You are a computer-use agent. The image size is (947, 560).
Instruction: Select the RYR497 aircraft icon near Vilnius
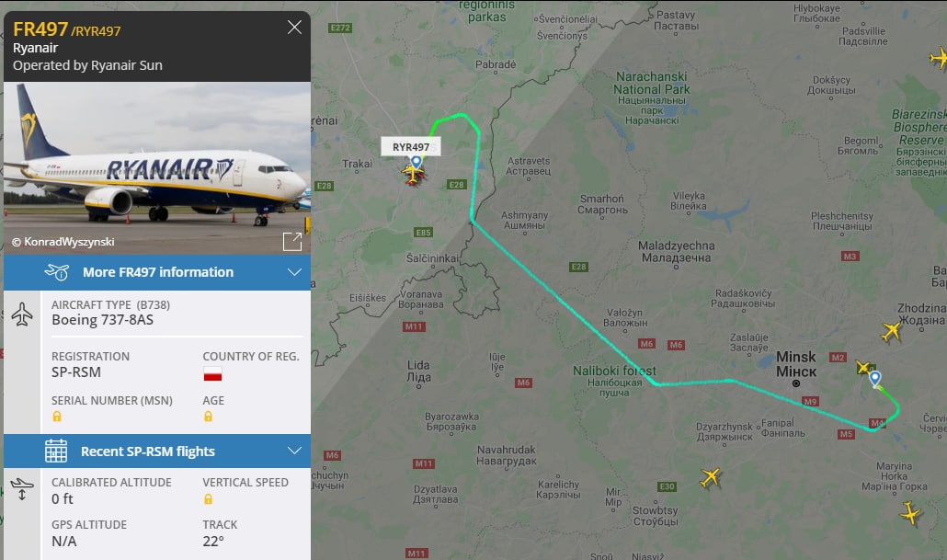[x=413, y=174]
